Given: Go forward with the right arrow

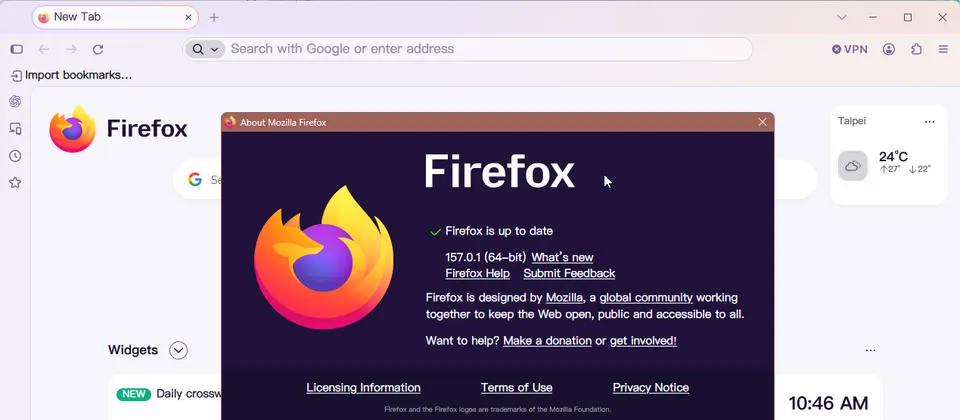Looking at the screenshot, I should click(x=71, y=50).
